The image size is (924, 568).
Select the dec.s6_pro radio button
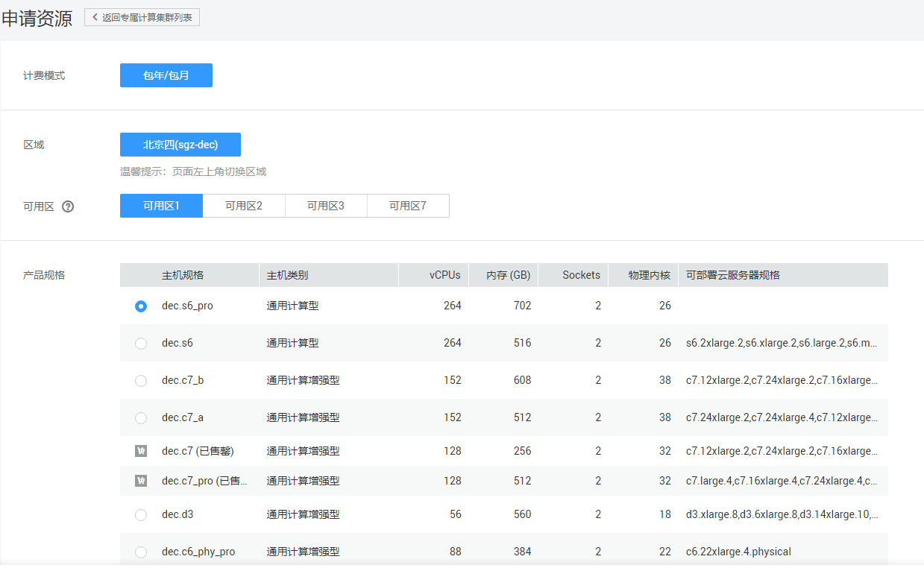141,306
